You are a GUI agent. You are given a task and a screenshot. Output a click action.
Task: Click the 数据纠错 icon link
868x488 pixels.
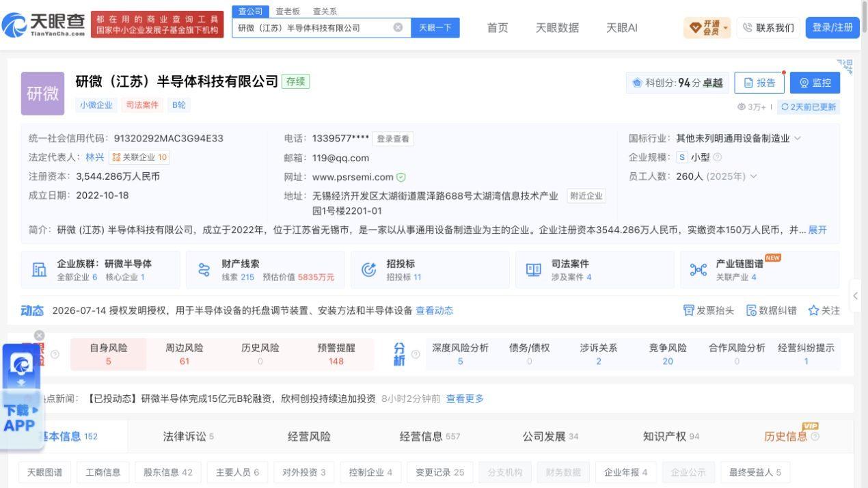[771, 310]
